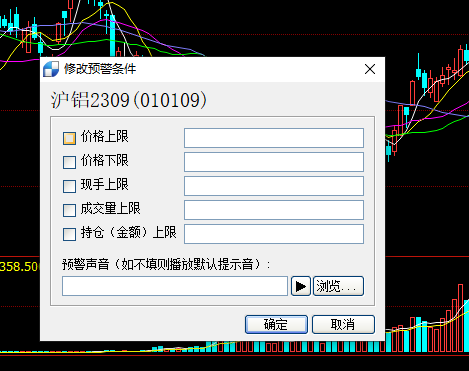This screenshot has width=469, height=371.
Task: Enable the 价格上限 checkbox
Action: pyautogui.click(x=69, y=138)
